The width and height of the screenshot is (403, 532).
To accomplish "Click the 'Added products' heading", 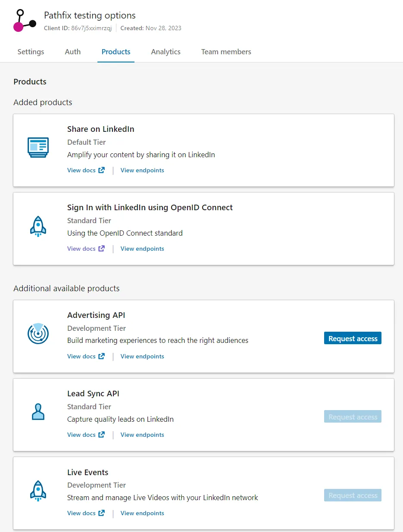I will [x=43, y=103].
